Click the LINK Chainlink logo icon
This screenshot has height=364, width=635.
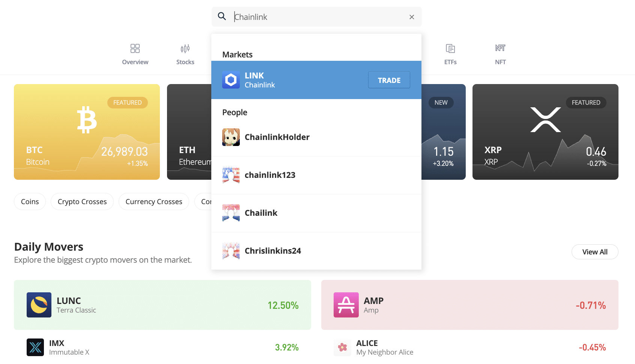[231, 80]
